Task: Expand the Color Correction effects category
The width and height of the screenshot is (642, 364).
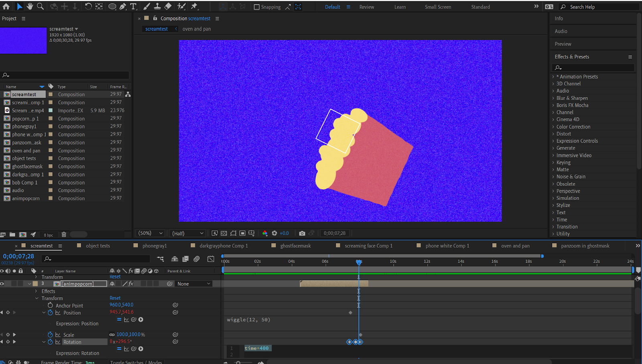Action: pos(553,127)
